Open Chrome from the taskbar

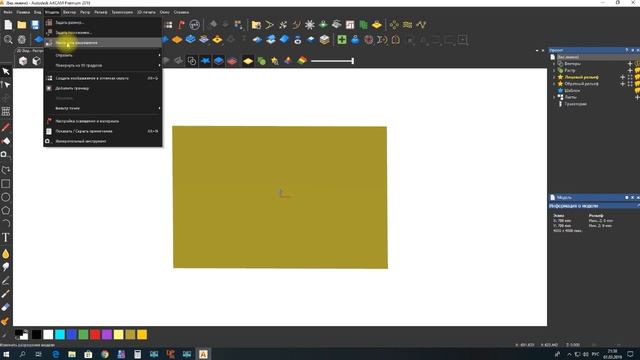coord(105,354)
